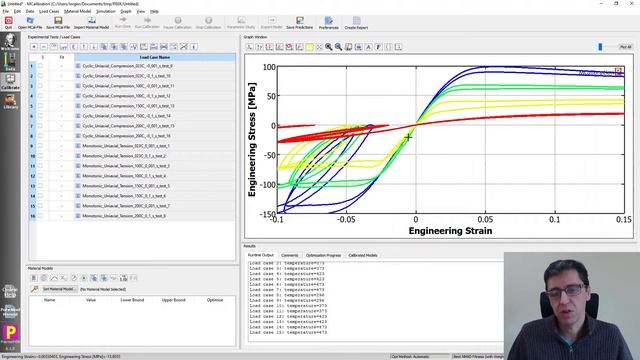The image size is (640, 360).
Task: Click the Library sidebar icon
Action: click(10, 101)
